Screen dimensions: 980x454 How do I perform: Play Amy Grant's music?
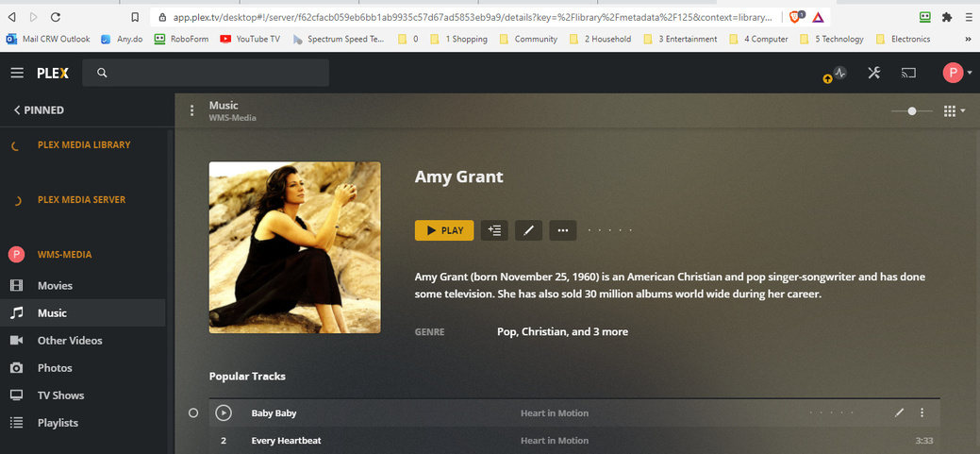444,230
